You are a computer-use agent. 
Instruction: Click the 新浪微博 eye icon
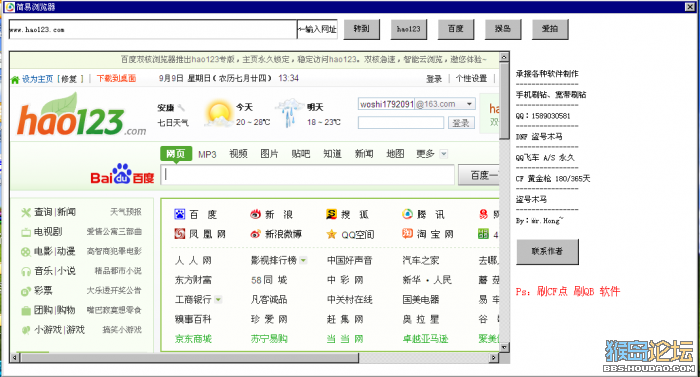pyautogui.click(x=255, y=234)
